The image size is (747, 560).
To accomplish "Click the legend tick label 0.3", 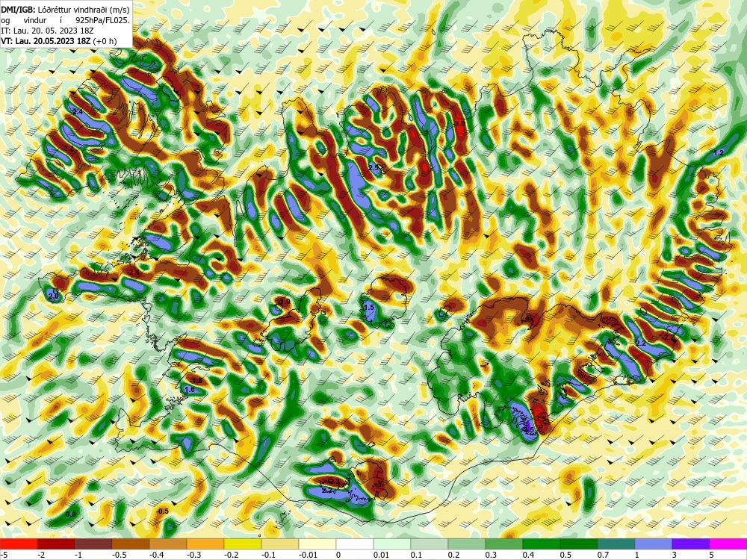I will click(x=491, y=555).
